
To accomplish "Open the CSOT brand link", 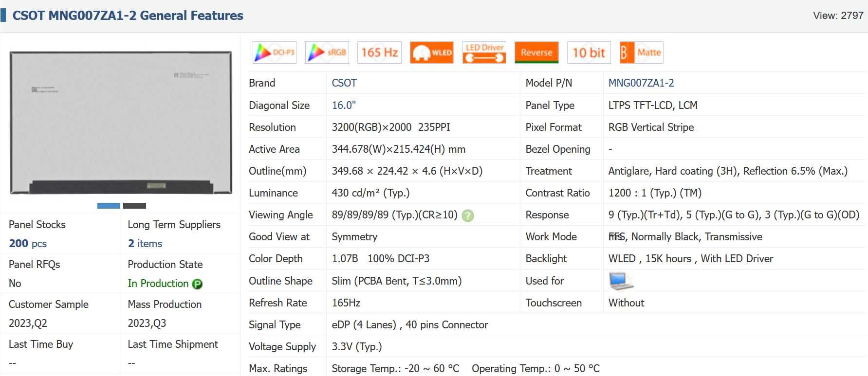I will click(344, 83).
